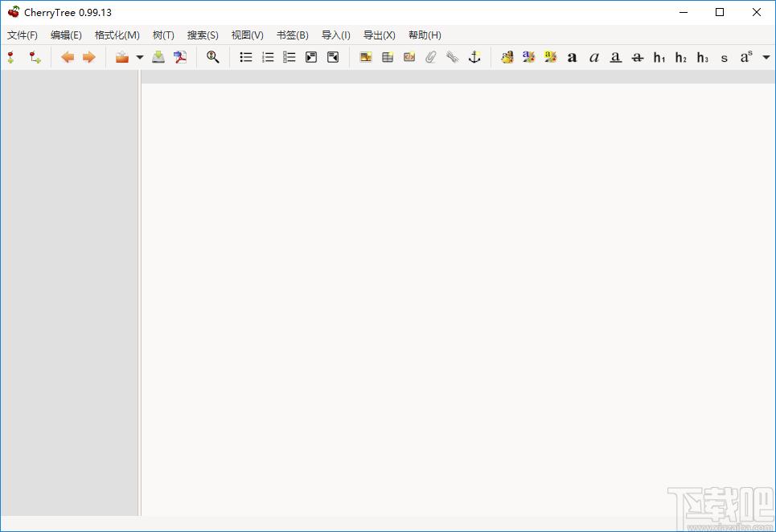Insert an anchor icon

click(474, 57)
